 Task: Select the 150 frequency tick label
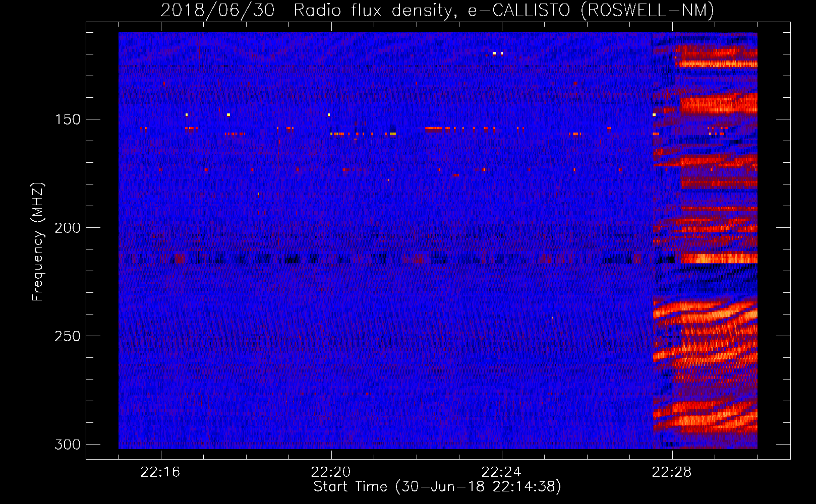pos(68,119)
